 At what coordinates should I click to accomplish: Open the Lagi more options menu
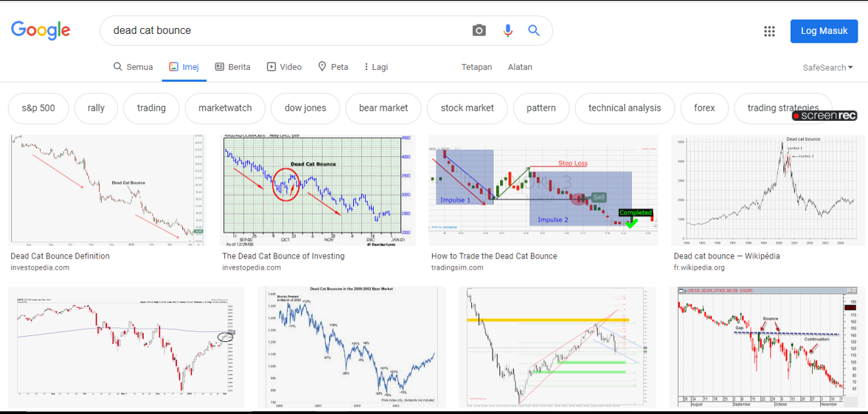375,67
